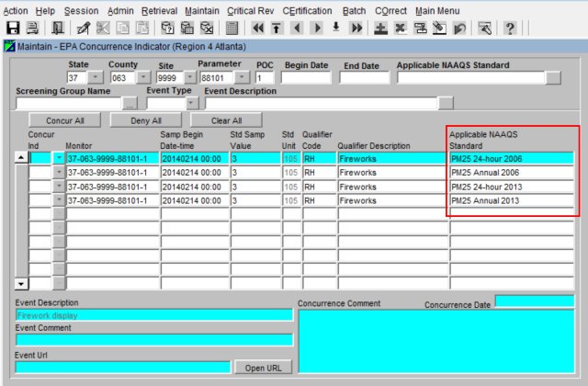Click the Insert Record plus icon
588x386 pixels.
pyautogui.click(x=380, y=28)
